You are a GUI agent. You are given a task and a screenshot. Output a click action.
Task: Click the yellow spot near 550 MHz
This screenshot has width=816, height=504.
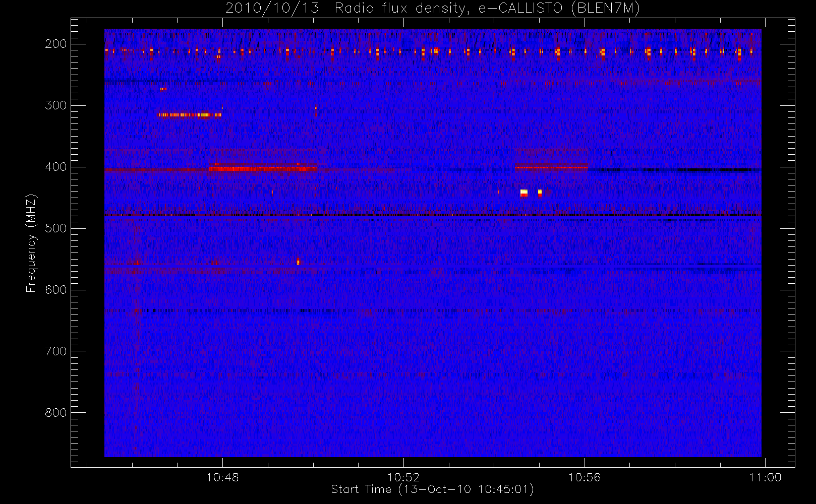click(x=298, y=261)
